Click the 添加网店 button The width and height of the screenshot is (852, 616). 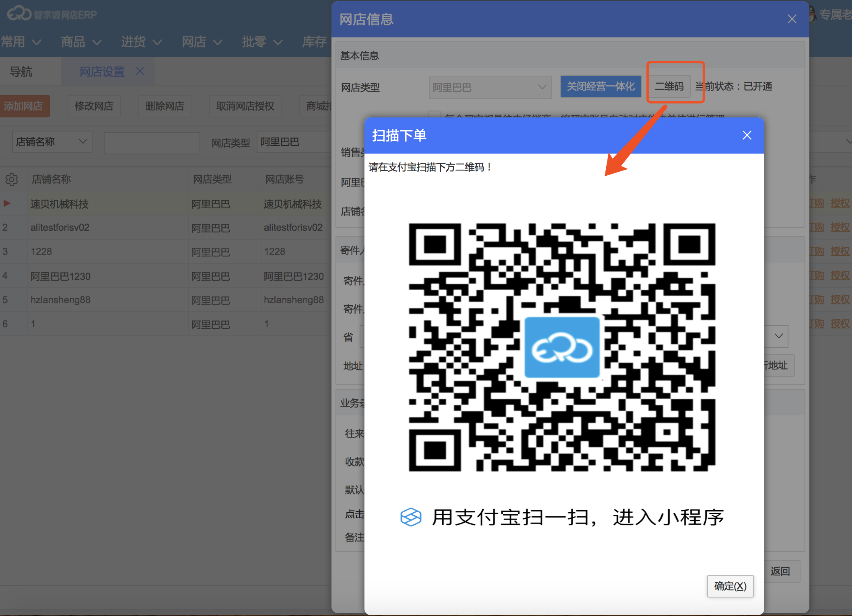(x=24, y=106)
